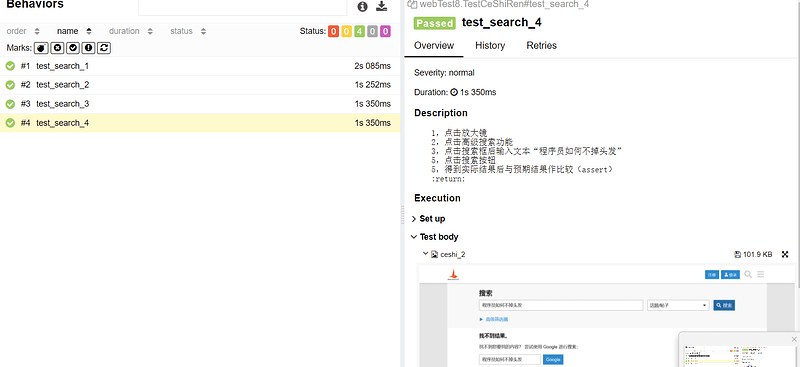Viewport: 800px width, 367px height.
Task: Sort test list by order column
Action: [x=22, y=31]
